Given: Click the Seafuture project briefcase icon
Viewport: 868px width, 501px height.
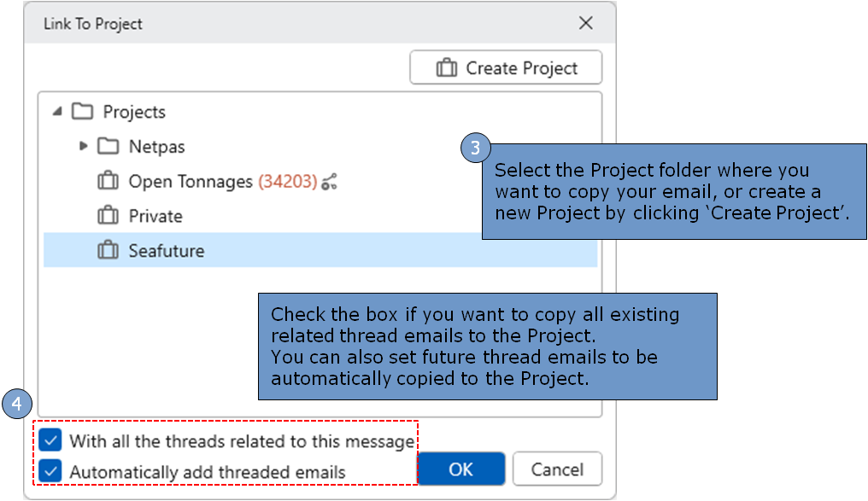Looking at the screenshot, I should 108,252.
